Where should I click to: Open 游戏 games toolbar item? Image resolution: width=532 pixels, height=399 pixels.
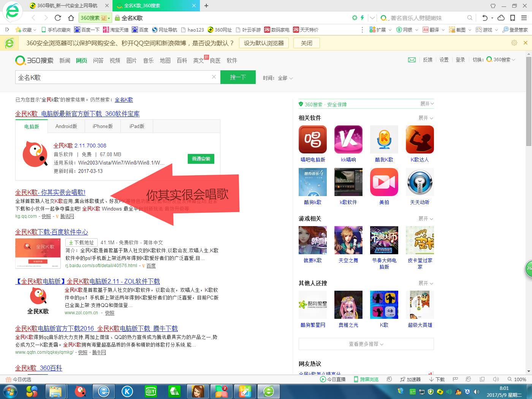click(x=486, y=30)
